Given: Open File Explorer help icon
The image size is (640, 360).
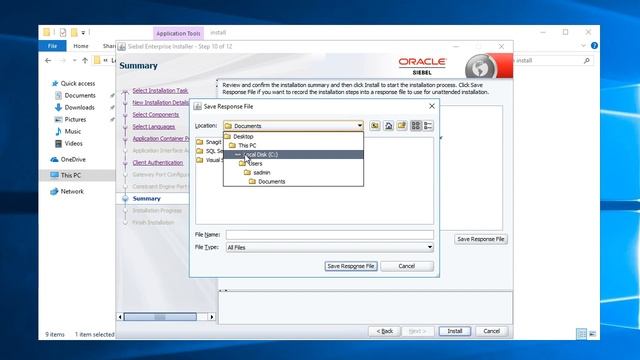Looking at the screenshot, I should (594, 46).
